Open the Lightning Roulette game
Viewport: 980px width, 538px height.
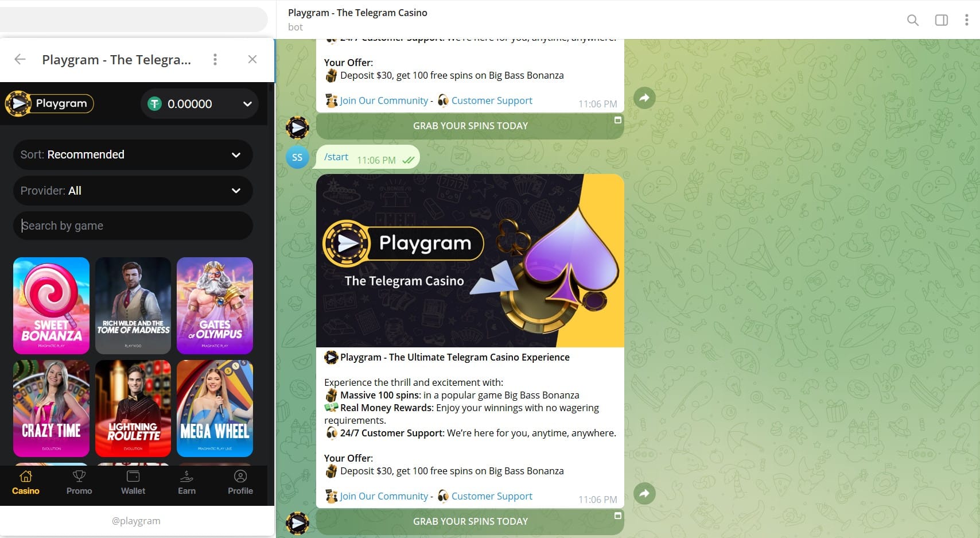pyautogui.click(x=133, y=408)
